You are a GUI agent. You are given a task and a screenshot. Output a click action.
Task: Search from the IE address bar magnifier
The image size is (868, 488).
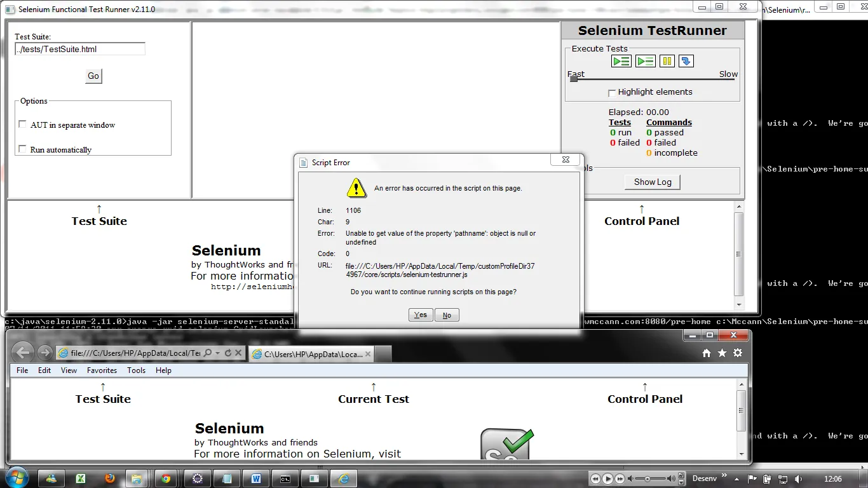[x=207, y=353]
